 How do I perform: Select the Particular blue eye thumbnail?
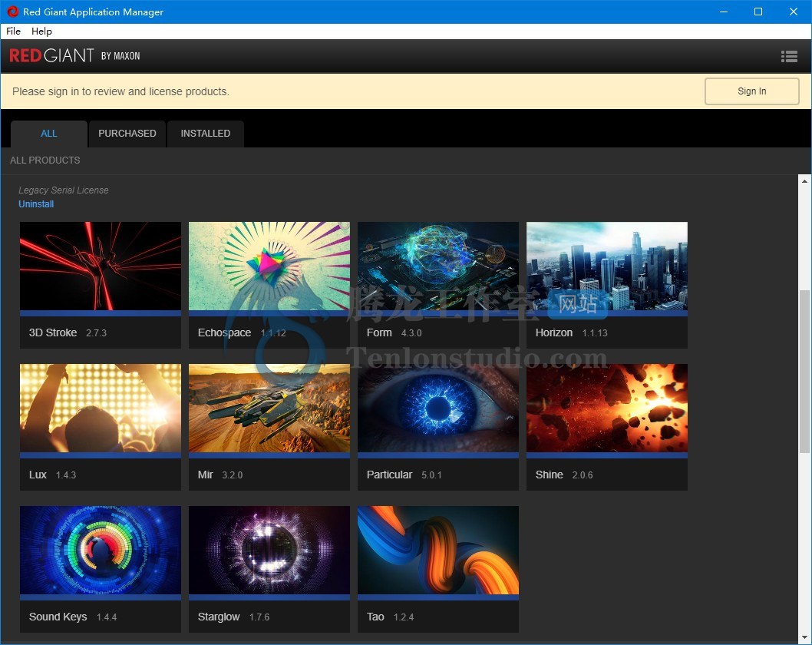coord(438,408)
